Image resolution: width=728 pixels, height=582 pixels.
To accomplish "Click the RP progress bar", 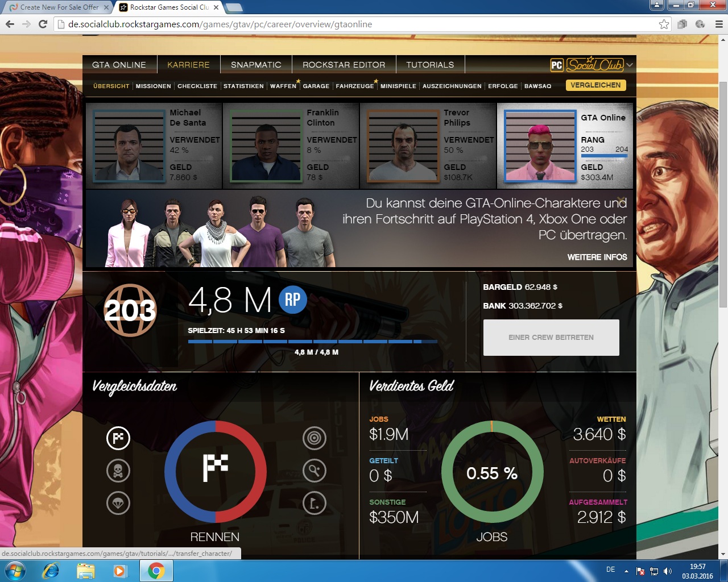I will tap(313, 342).
